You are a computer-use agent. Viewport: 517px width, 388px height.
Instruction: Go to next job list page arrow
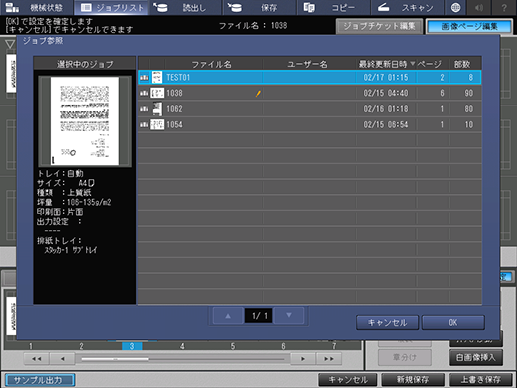(289, 315)
